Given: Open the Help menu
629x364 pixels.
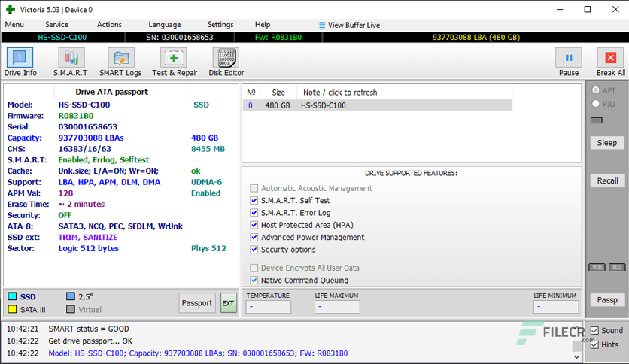Looking at the screenshot, I should coord(263,25).
